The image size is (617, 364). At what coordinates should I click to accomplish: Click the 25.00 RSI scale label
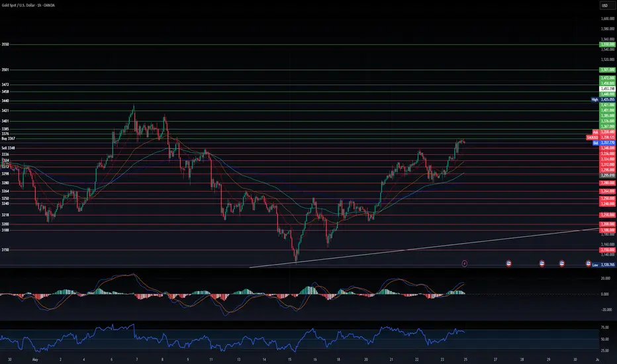click(605, 350)
